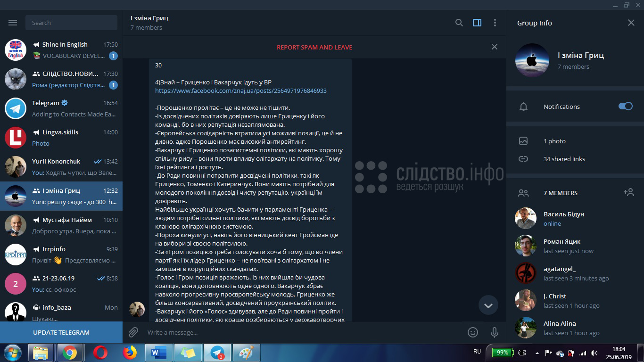Click the Telegram taskbar icon
Image resolution: width=644 pixels, height=362 pixels.
(217, 353)
